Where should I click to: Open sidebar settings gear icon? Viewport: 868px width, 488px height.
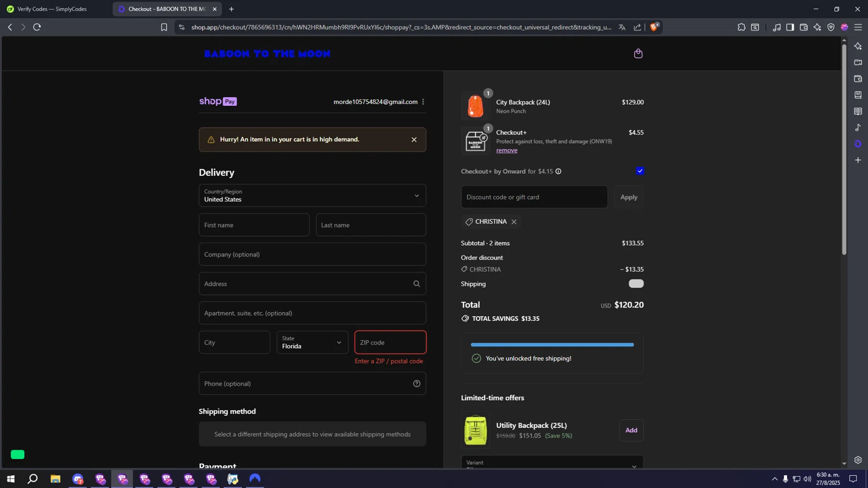pos(858,460)
